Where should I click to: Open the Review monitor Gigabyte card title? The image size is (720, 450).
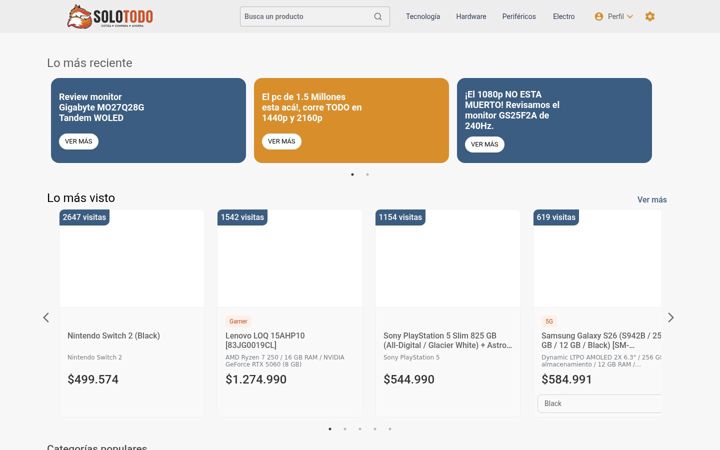(x=101, y=107)
